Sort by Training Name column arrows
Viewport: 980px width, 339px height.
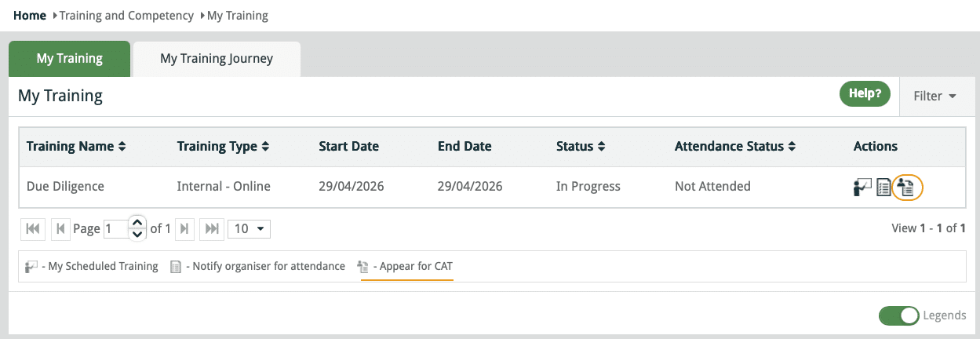(122, 147)
